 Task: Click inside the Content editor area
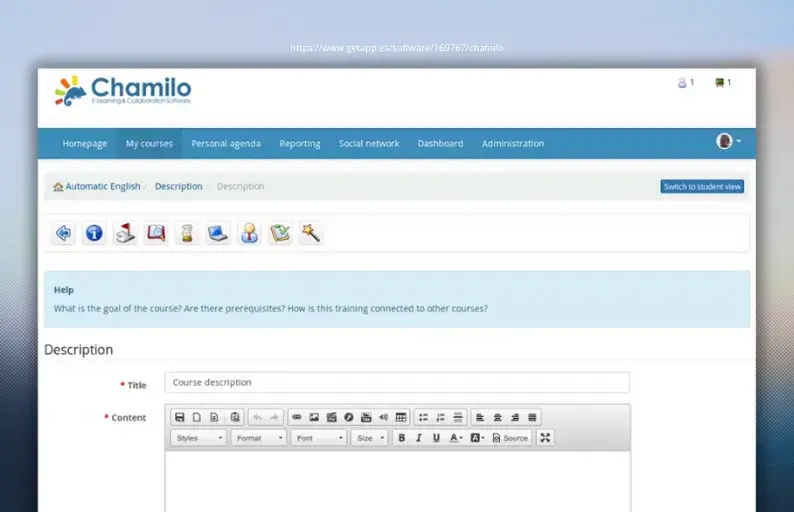[398, 481]
